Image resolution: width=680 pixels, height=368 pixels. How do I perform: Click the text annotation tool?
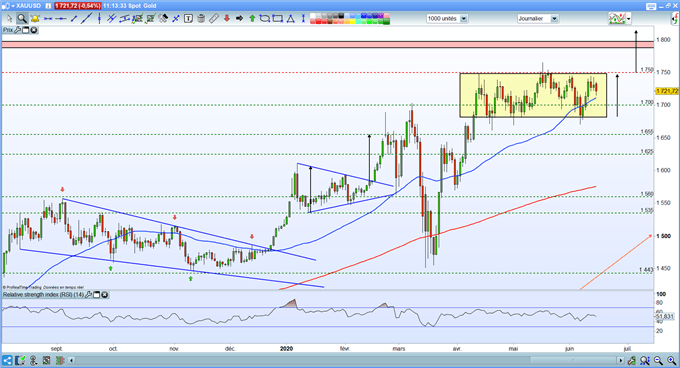tap(188, 19)
